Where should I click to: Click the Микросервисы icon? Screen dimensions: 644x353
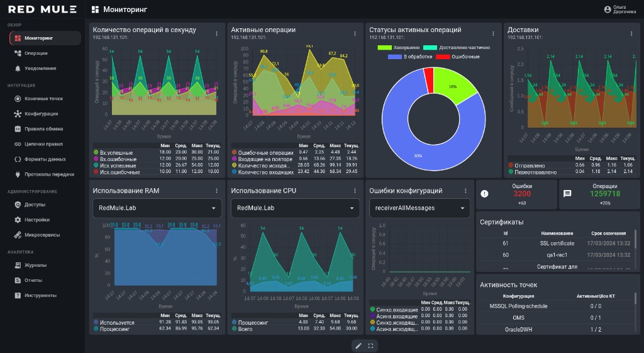(x=18, y=235)
